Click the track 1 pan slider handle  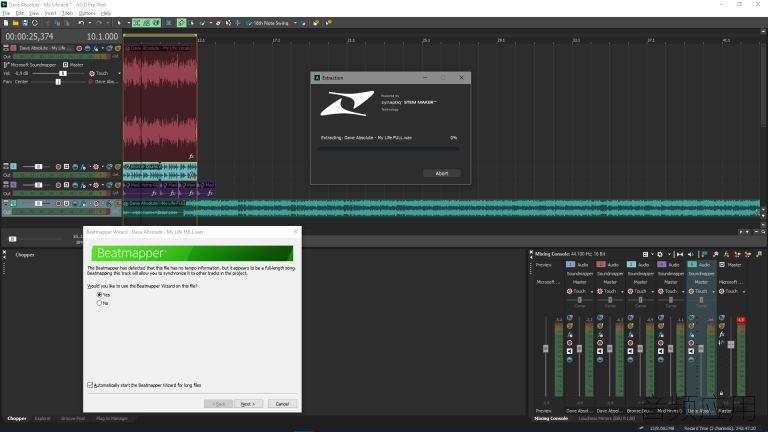(58, 82)
